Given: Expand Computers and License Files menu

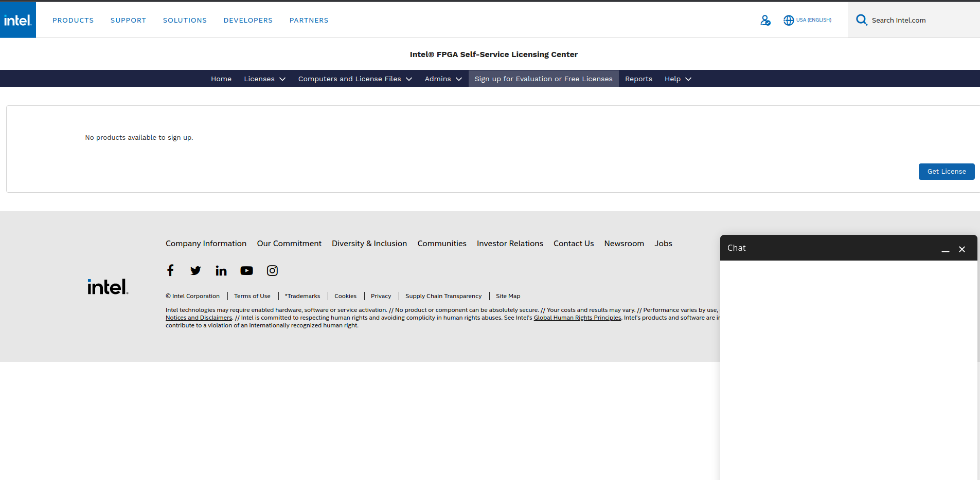Looking at the screenshot, I should 355,79.
